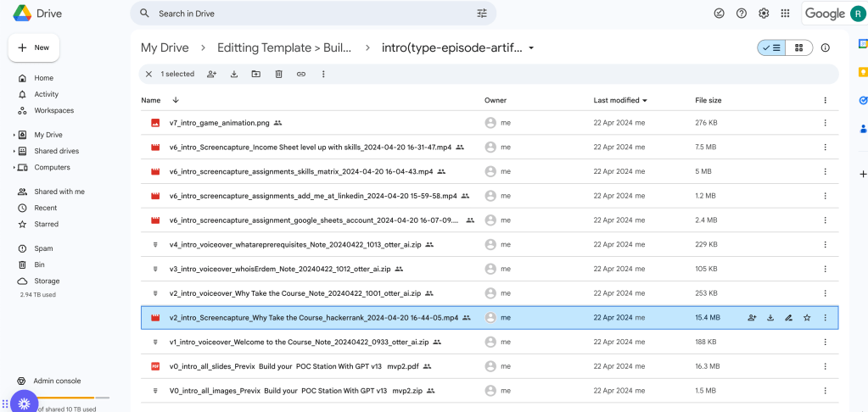Download the selected hackerrank mp4 row
The height and width of the screenshot is (412, 868).
pyautogui.click(x=770, y=317)
